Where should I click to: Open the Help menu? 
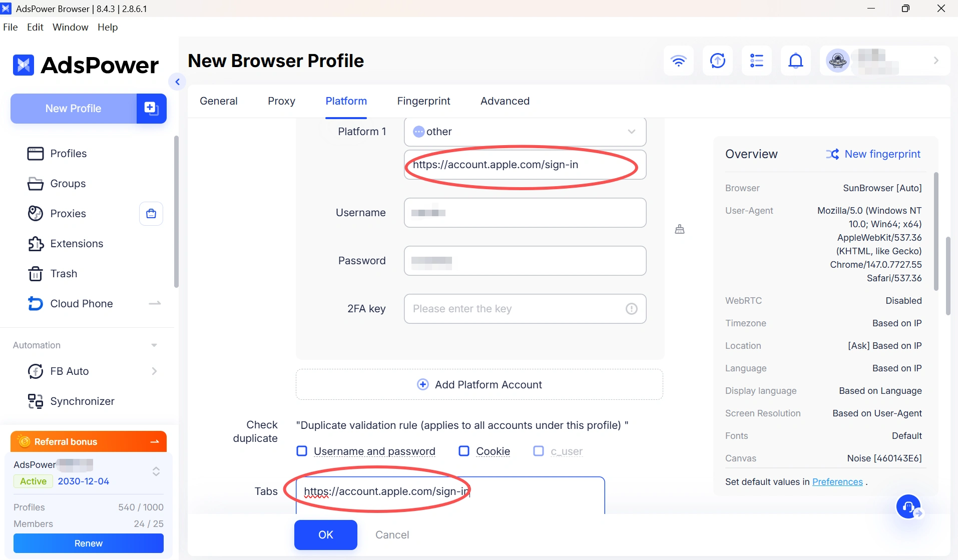(x=108, y=27)
